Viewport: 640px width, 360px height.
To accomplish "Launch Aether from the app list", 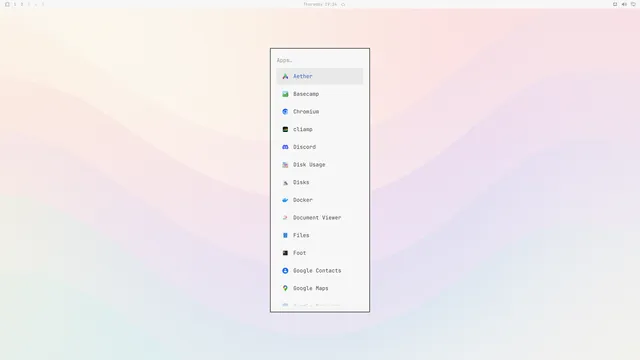I will point(320,76).
